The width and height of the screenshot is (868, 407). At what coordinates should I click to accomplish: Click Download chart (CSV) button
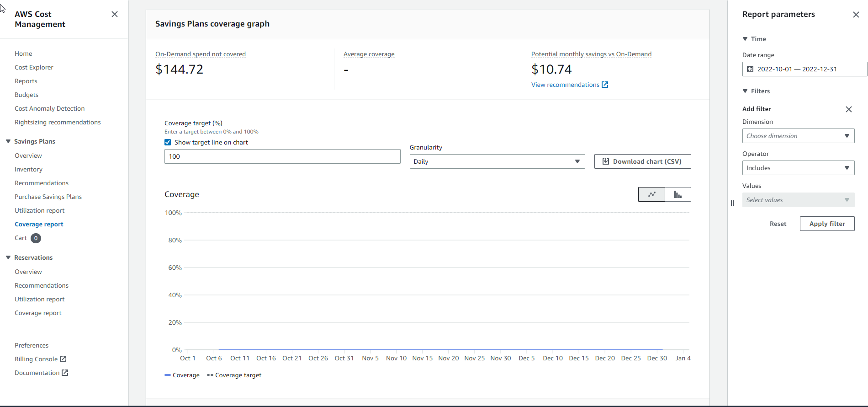point(643,161)
